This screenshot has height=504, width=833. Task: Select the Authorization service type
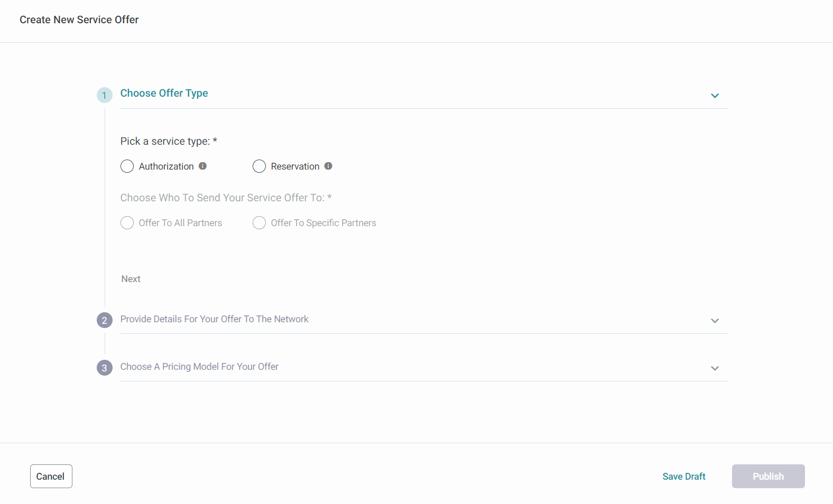tap(127, 166)
